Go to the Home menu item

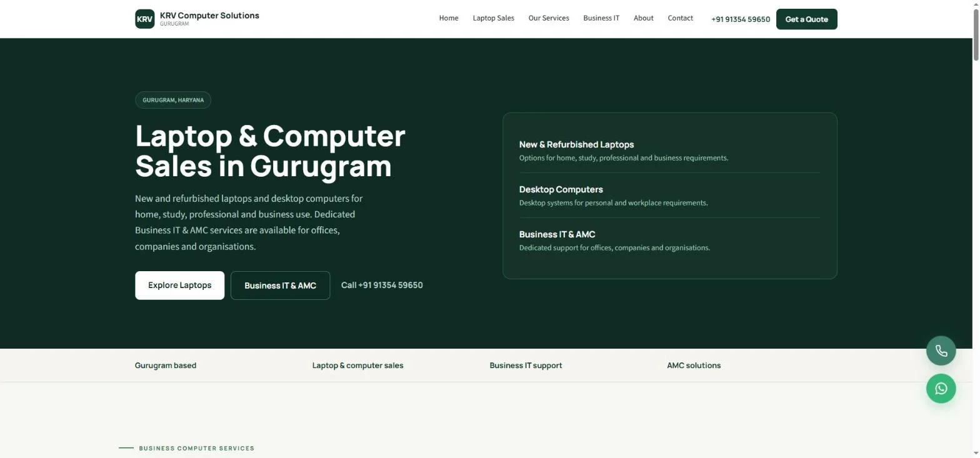[x=449, y=18]
